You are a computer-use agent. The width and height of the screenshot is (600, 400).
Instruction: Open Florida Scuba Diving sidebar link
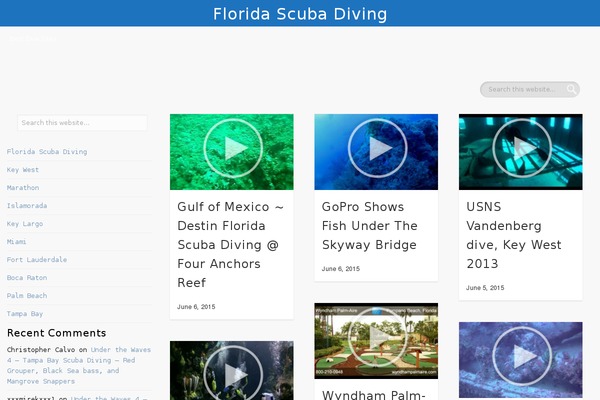(47, 152)
